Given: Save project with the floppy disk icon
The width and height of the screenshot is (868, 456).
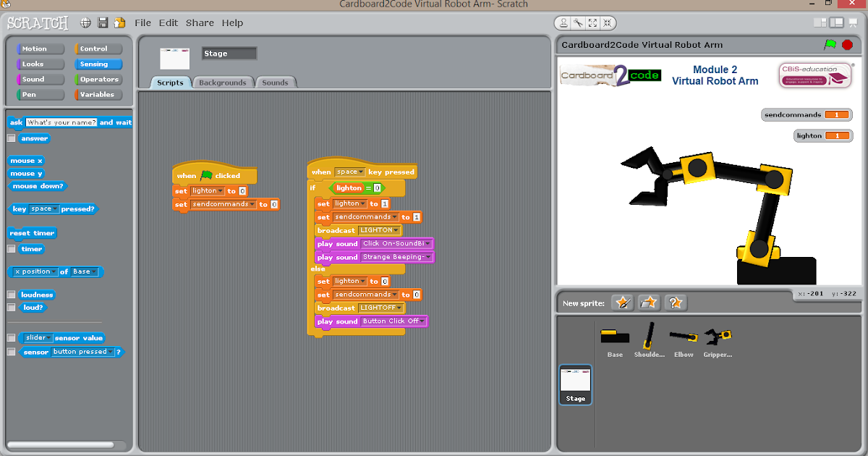Looking at the screenshot, I should click(x=103, y=22).
